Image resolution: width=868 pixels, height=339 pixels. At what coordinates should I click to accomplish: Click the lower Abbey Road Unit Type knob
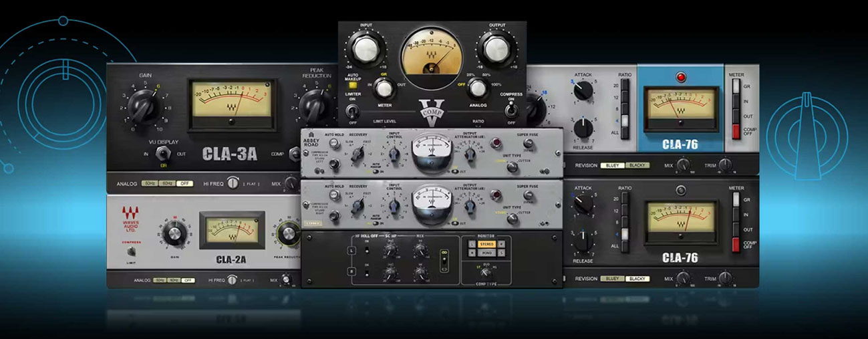coord(512,218)
